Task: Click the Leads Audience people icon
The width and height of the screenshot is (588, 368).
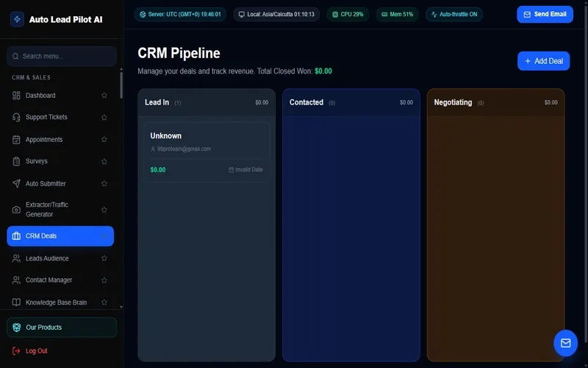Action: (16, 258)
